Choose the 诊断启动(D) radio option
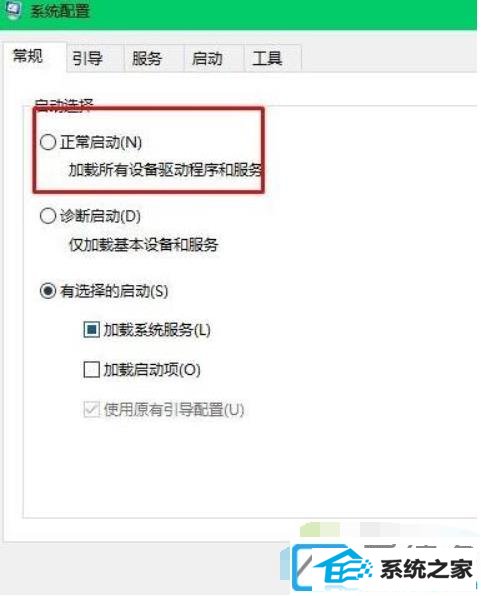 (48, 216)
